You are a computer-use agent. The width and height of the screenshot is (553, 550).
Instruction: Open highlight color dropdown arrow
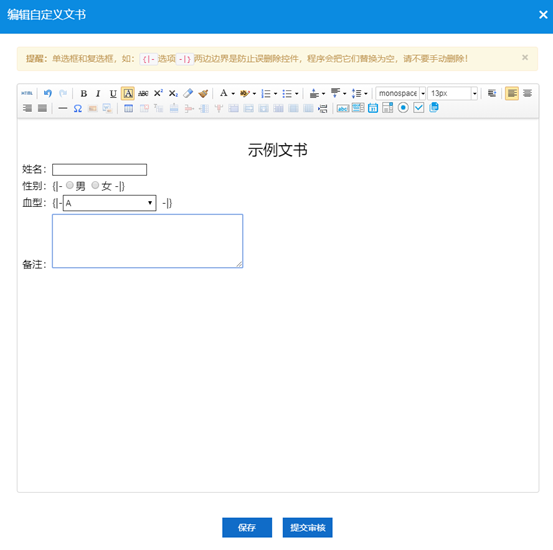point(254,94)
